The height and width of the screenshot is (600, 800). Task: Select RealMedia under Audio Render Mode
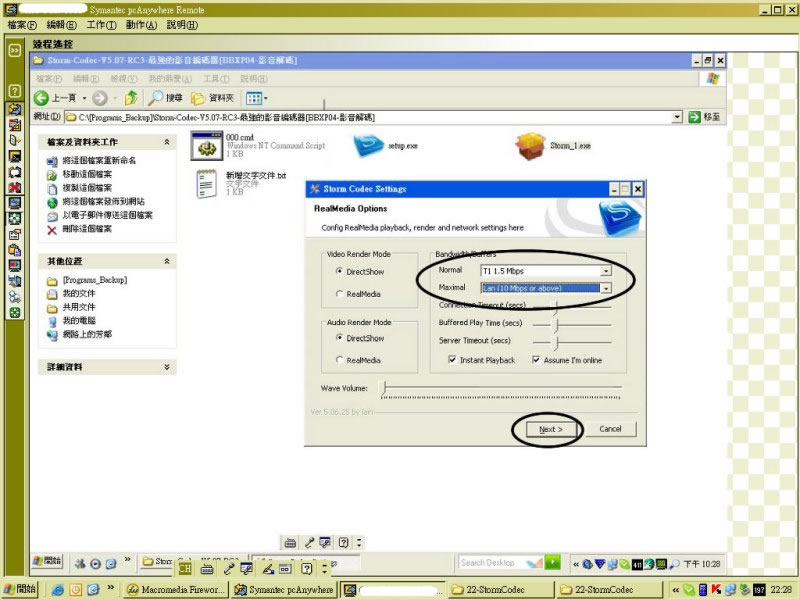click(339, 360)
